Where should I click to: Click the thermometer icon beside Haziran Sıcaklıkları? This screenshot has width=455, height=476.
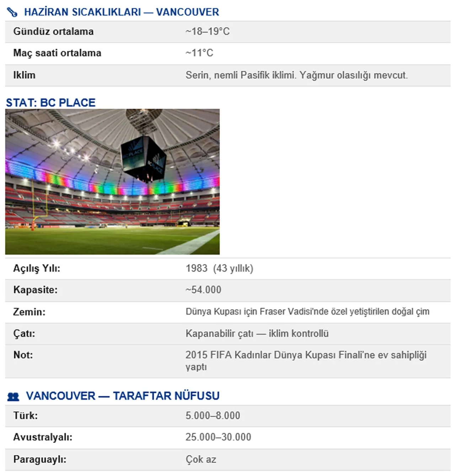(12, 12)
